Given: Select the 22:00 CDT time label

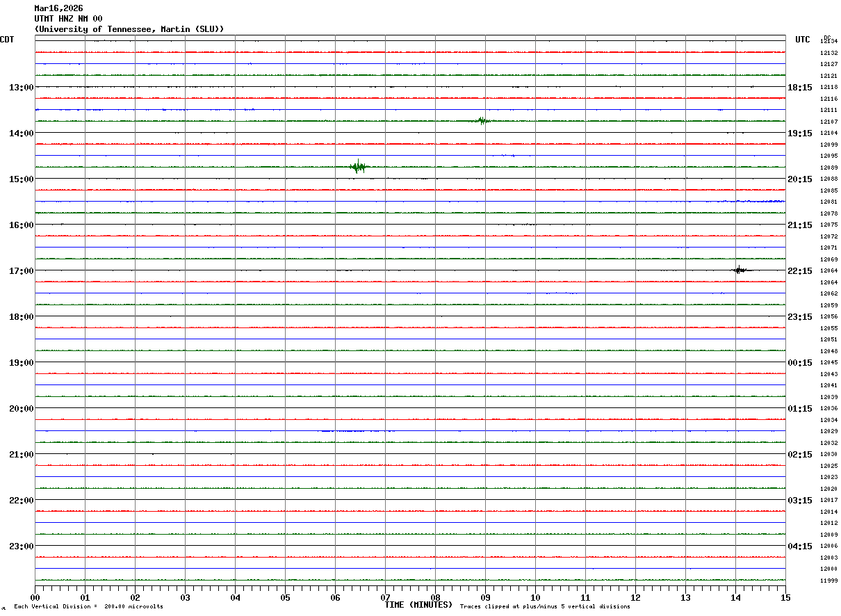Looking at the screenshot, I should pos(21,500).
